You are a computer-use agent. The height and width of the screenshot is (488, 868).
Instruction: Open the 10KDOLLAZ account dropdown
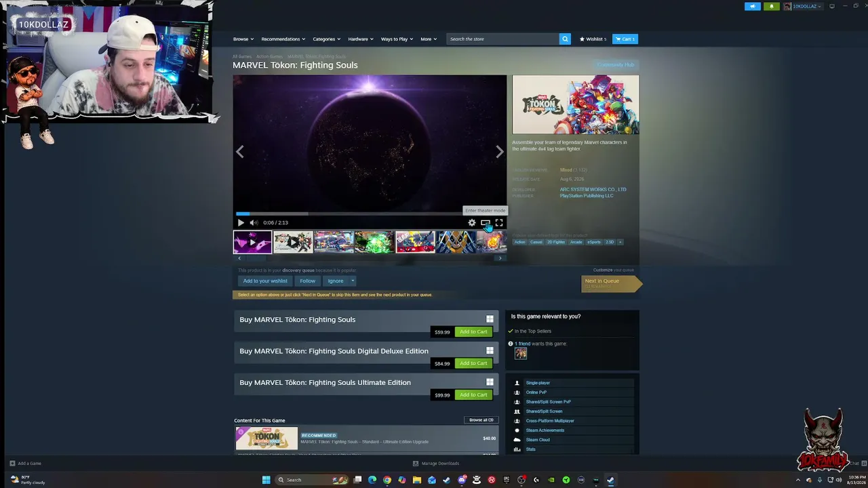803,6
